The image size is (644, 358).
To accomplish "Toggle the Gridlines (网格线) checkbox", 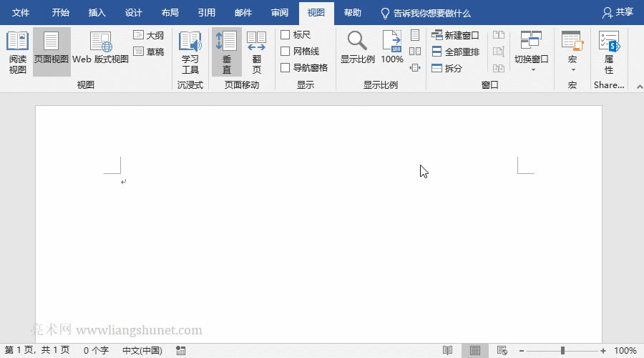I will [x=286, y=52].
